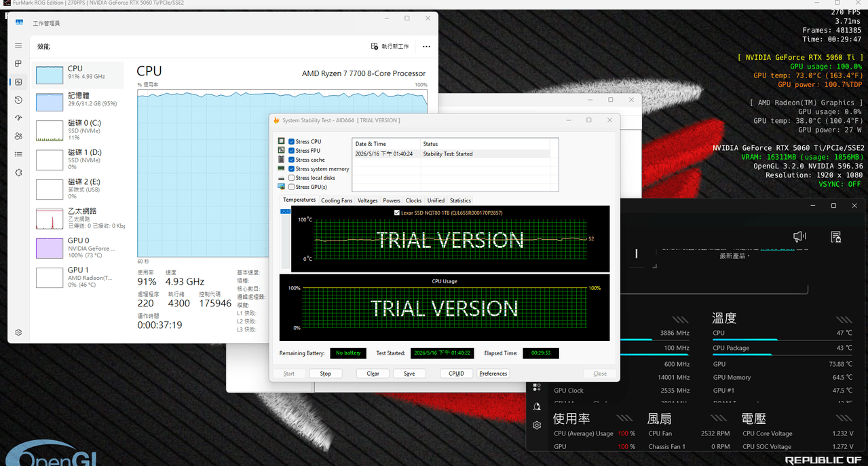This screenshot has height=466, width=868.
Task: Open Processes page icon in Task Manager sidebar
Action: [x=19, y=64]
